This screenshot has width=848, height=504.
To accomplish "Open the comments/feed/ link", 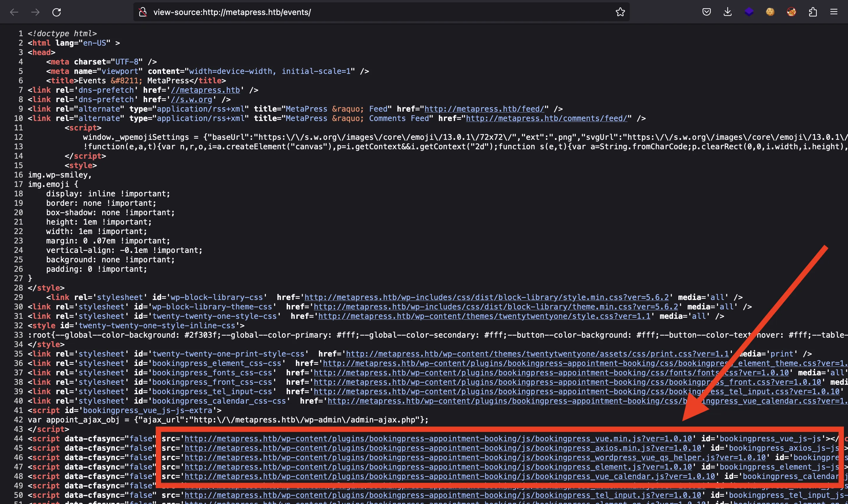I will (x=546, y=119).
